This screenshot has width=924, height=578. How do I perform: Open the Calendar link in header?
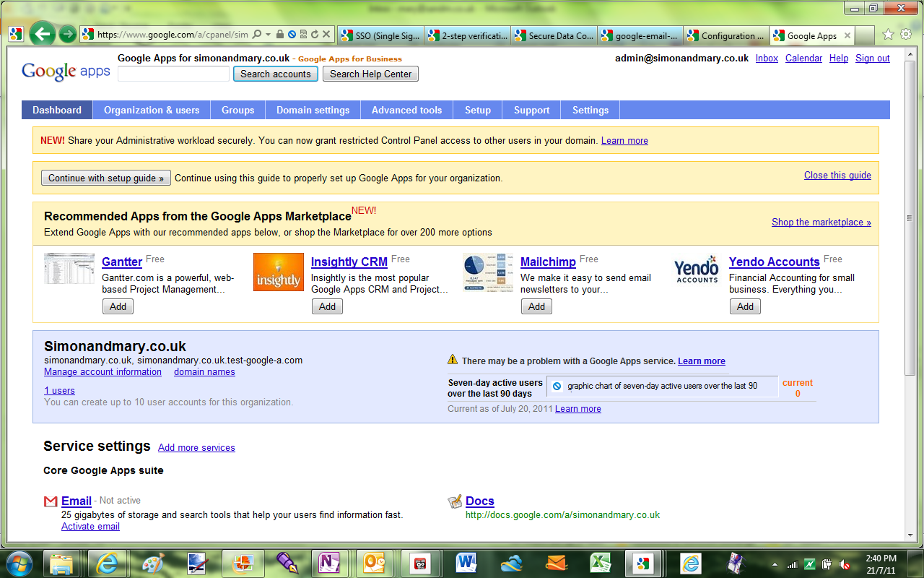(803, 59)
